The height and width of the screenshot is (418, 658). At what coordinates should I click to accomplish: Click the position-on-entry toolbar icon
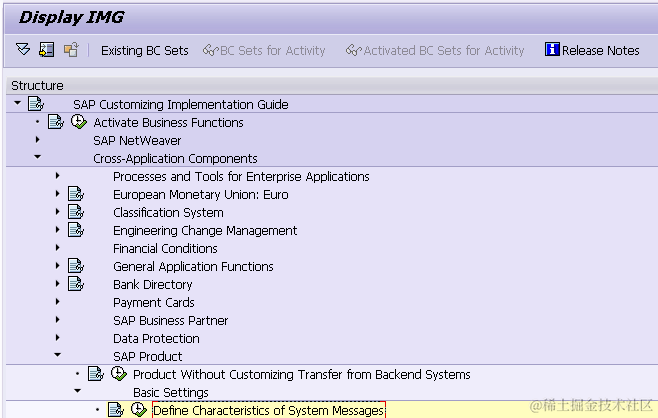pyautogui.click(x=47, y=50)
